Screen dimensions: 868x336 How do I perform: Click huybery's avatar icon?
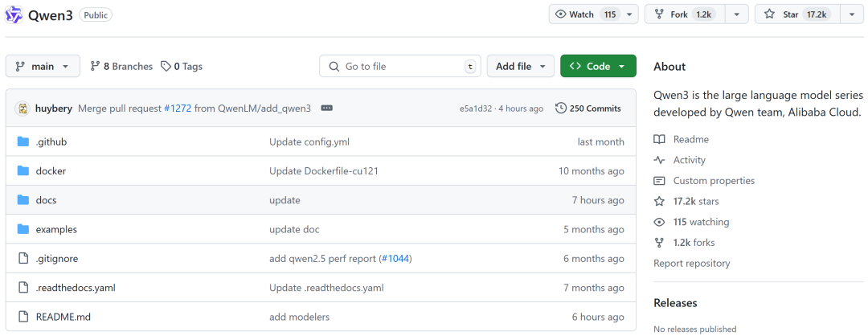(x=23, y=109)
